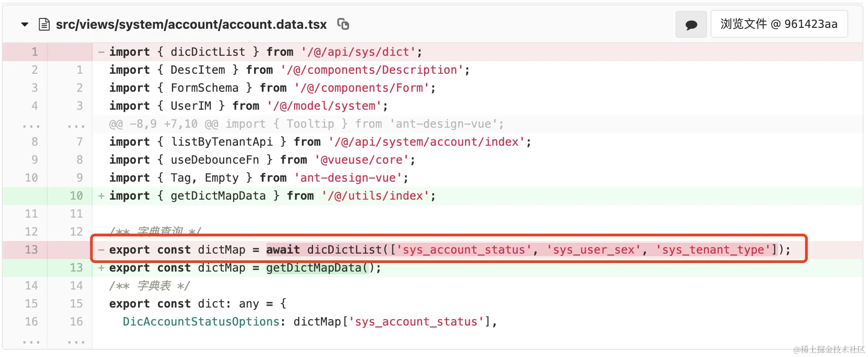Open the comment bubble button

(691, 24)
